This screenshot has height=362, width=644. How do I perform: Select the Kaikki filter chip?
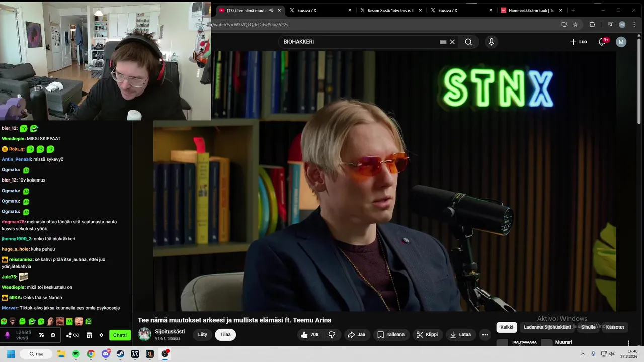coord(507,327)
